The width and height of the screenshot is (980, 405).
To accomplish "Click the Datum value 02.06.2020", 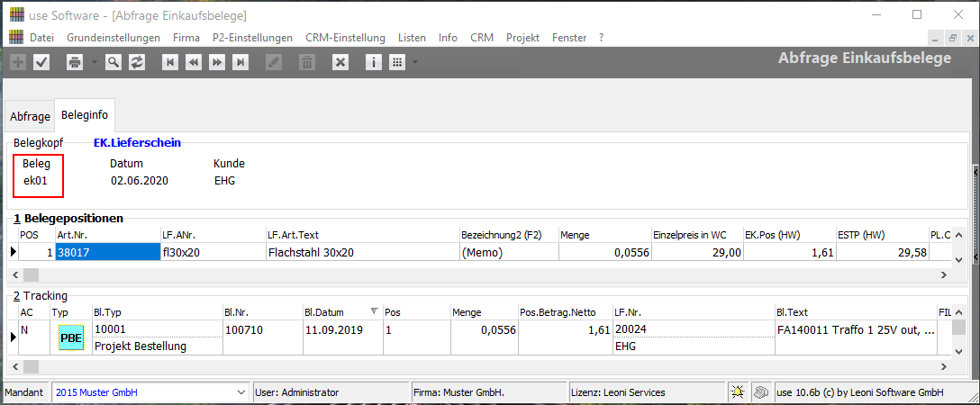I will (140, 181).
